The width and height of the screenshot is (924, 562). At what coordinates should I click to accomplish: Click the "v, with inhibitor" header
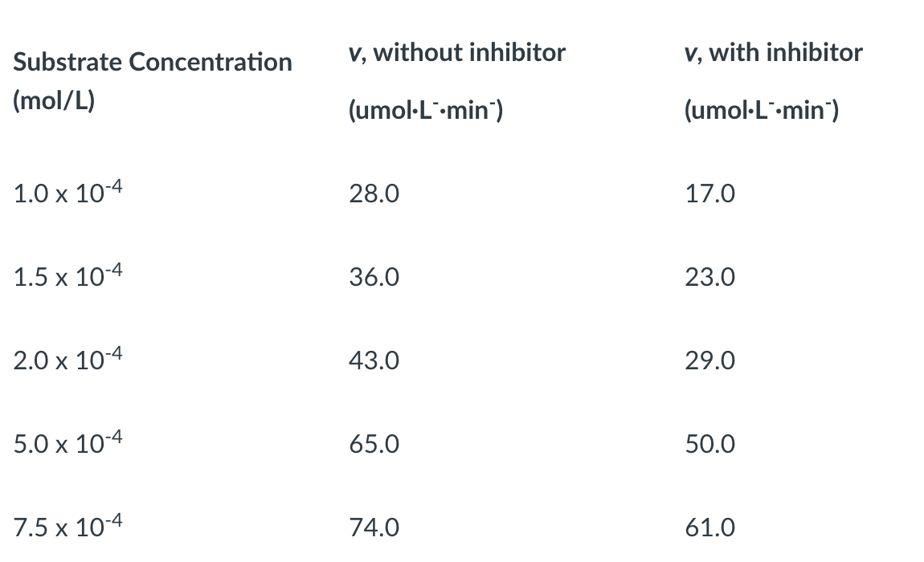coord(773,53)
